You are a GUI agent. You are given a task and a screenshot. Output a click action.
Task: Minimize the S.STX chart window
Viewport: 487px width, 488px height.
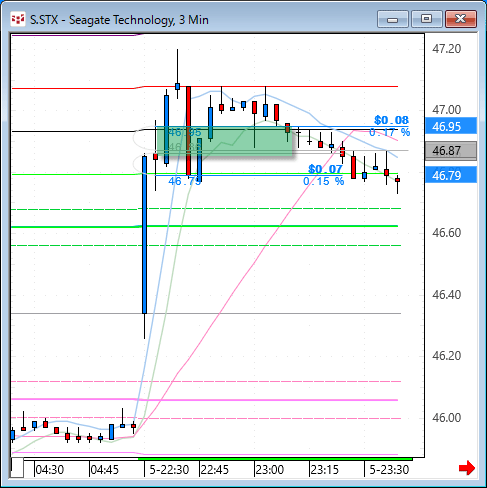pyautogui.click(x=393, y=19)
